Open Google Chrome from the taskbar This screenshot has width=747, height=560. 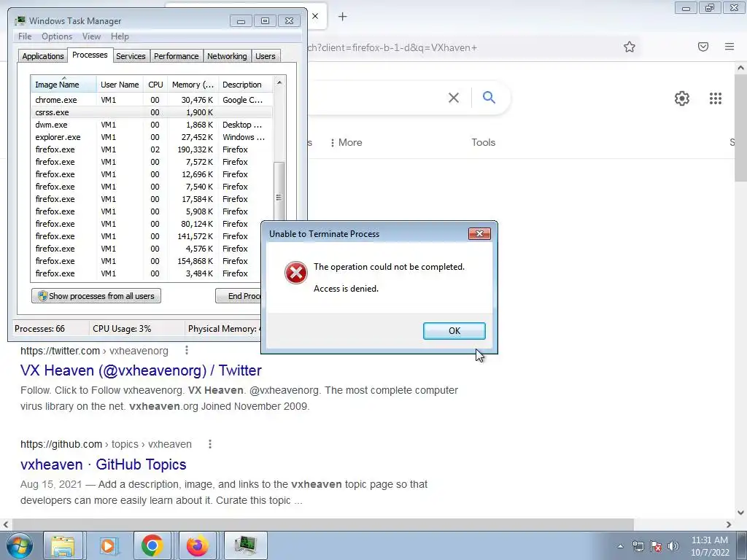pos(152,545)
